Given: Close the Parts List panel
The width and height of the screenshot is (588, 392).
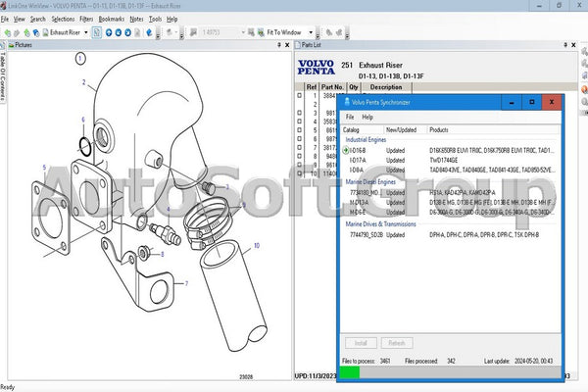Looking at the screenshot, I should click(573, 45).
